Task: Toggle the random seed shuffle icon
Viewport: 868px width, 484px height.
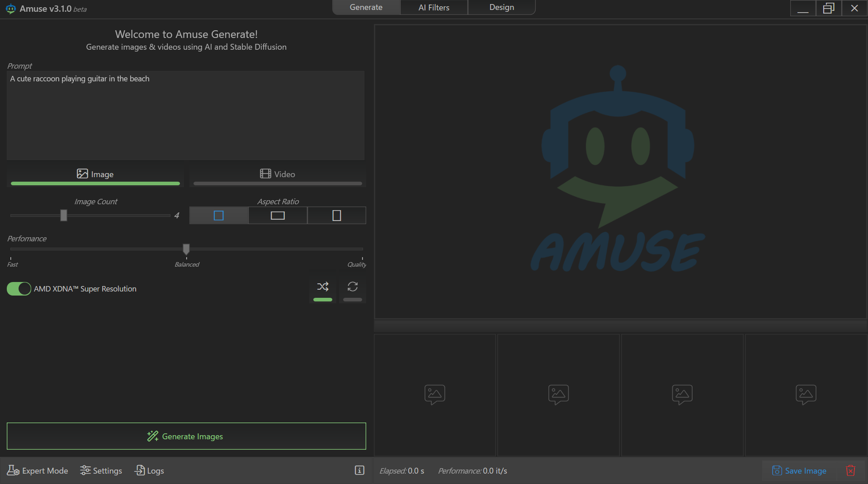Action: [x=323, y=287]
